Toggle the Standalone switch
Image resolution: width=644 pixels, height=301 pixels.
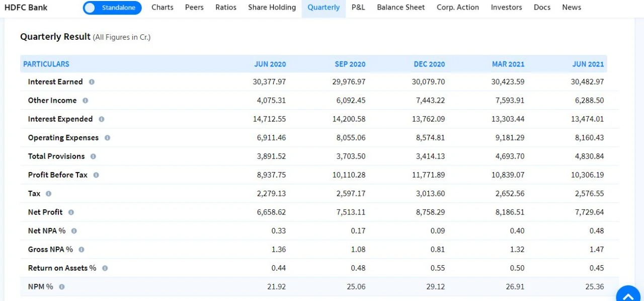tap(112, 8)
